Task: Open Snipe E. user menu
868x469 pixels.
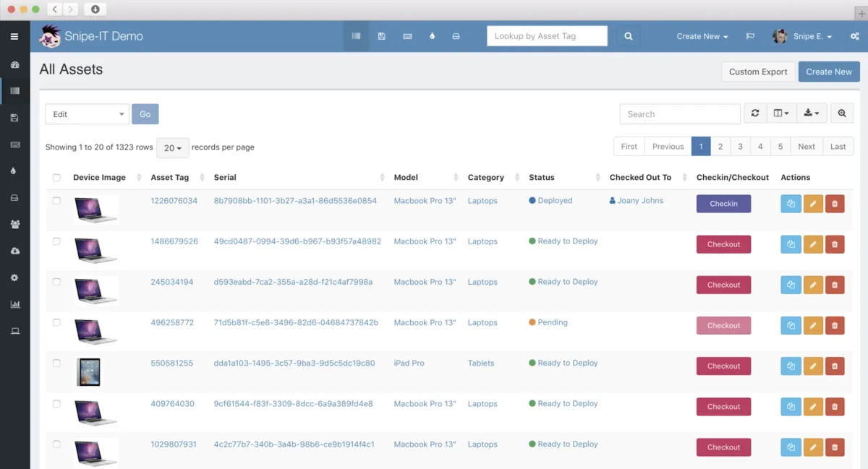Action: 802,36
